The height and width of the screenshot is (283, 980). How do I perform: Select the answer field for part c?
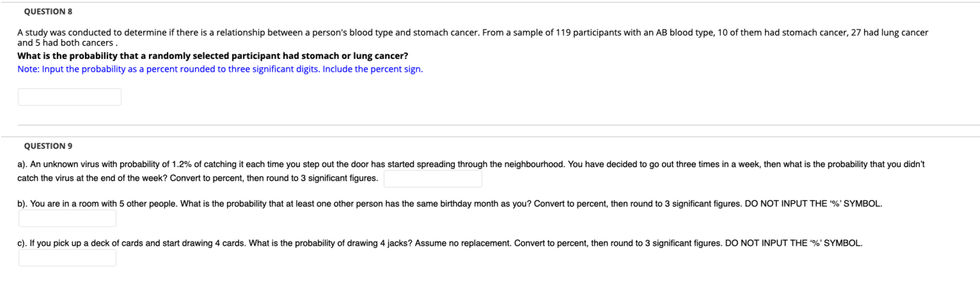tap(67, 258)
